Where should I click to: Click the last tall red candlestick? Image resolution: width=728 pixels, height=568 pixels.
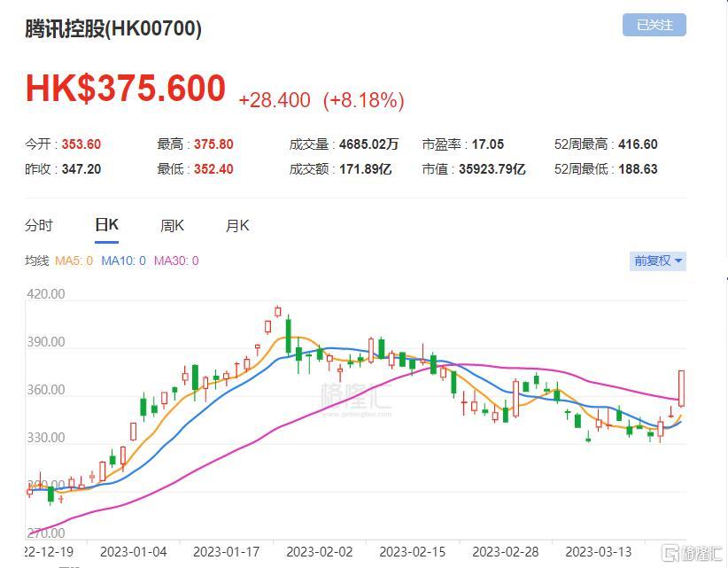tap(681, 388)
